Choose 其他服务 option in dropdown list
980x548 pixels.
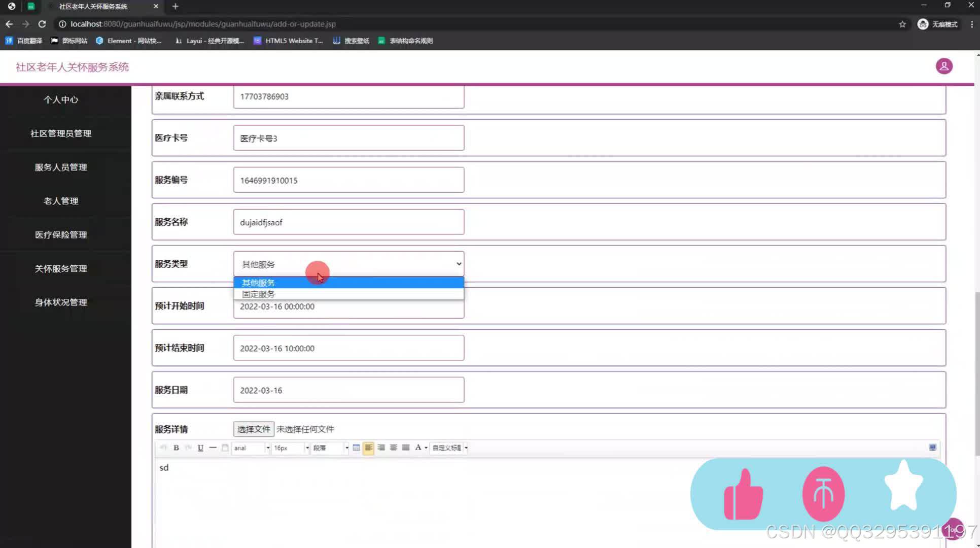coord(348,283)
